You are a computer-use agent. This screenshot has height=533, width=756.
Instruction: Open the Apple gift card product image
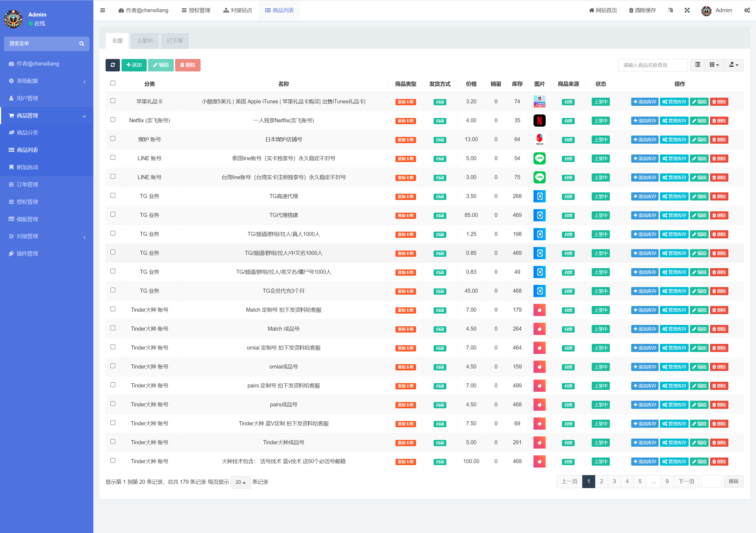[x=539, y=101]
